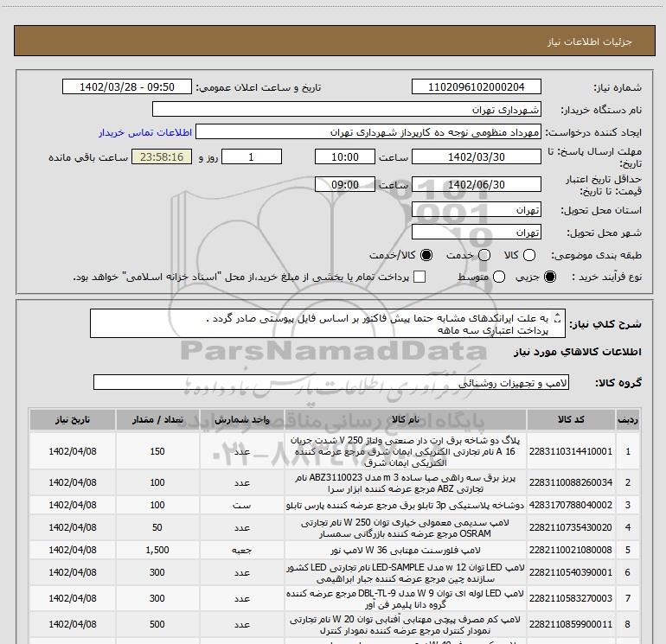
Task: Click the unit جعبه in row 5
Action: [x=241, y=550]
